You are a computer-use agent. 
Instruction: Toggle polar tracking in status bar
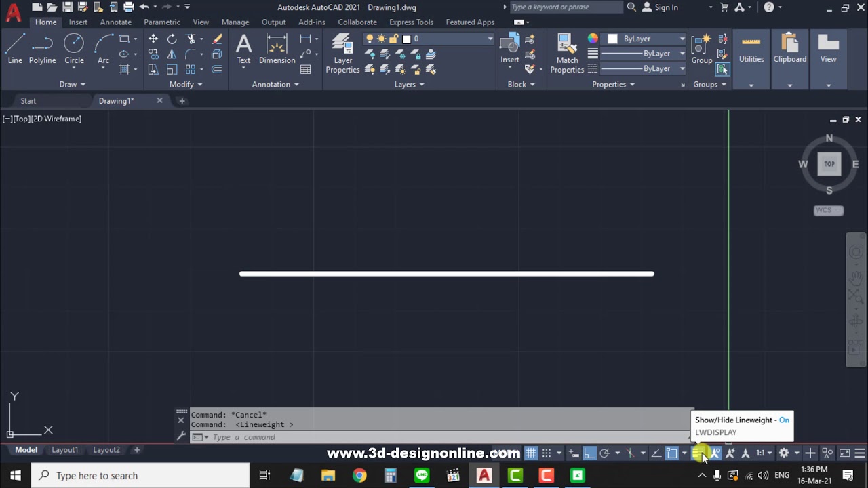point(605,453)
